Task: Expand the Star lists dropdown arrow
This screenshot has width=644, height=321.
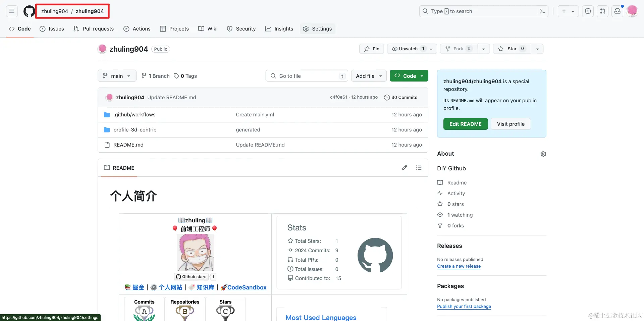Action: (x=537, y=49)
